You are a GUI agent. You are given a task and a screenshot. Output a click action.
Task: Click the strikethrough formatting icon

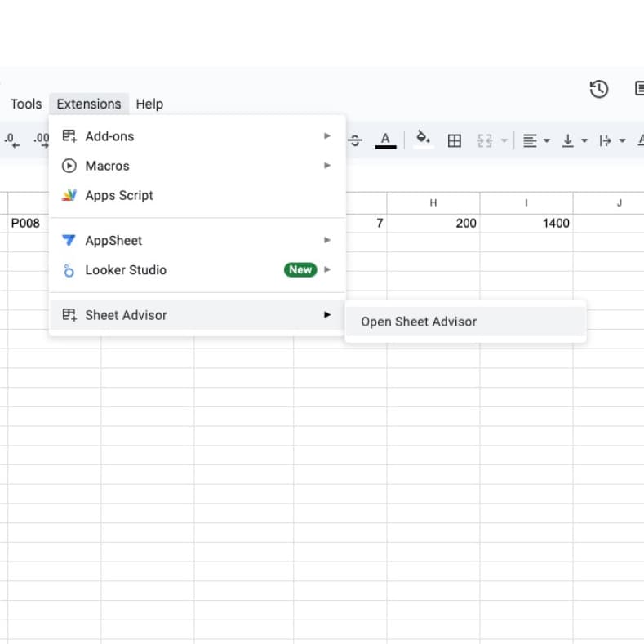(x=355, y=140)
